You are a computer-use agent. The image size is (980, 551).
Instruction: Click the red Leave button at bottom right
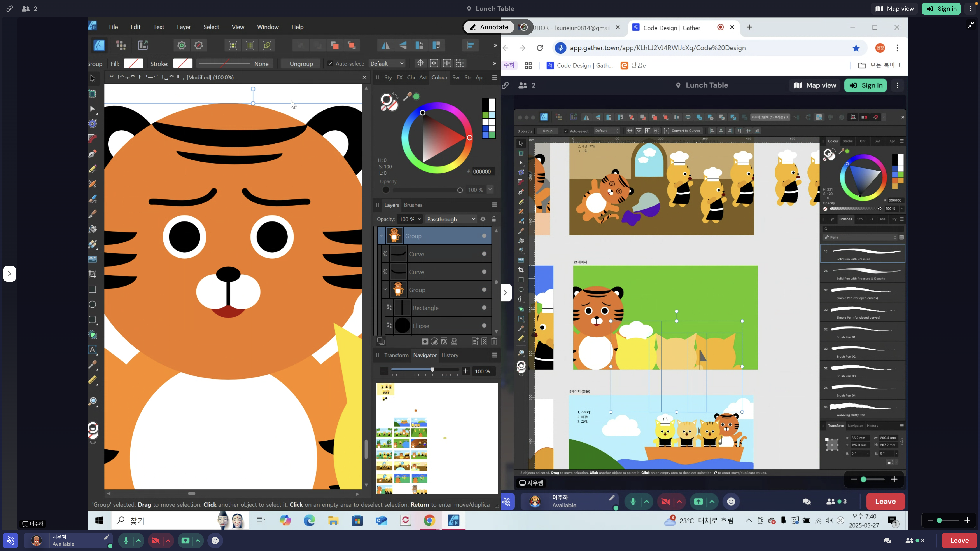[x=959, y=540]
